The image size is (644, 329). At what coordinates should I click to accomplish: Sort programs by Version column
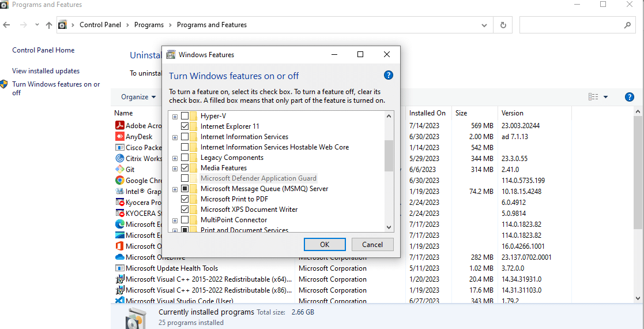click(x=513, y=113)
